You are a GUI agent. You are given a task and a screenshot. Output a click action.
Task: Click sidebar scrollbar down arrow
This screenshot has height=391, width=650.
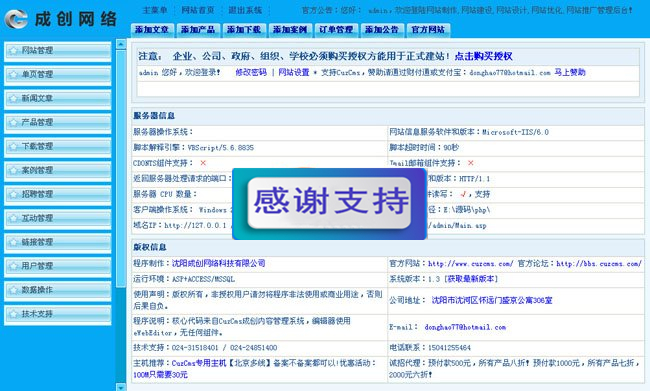point(121,387)
